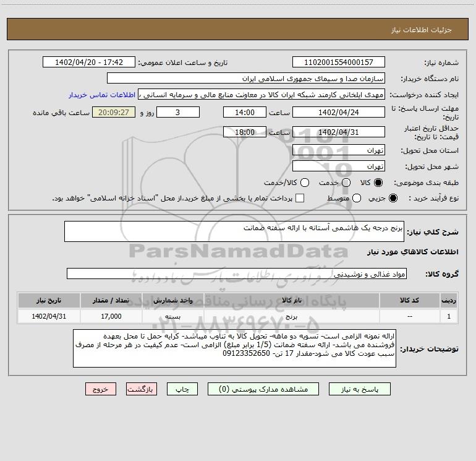The image size is (476, 461).
Task: Click the برنج item name cell
Action: [x=291, y=316]
